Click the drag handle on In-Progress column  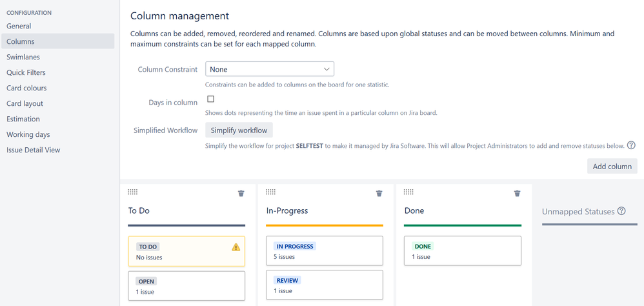click(x=270, y=192)
